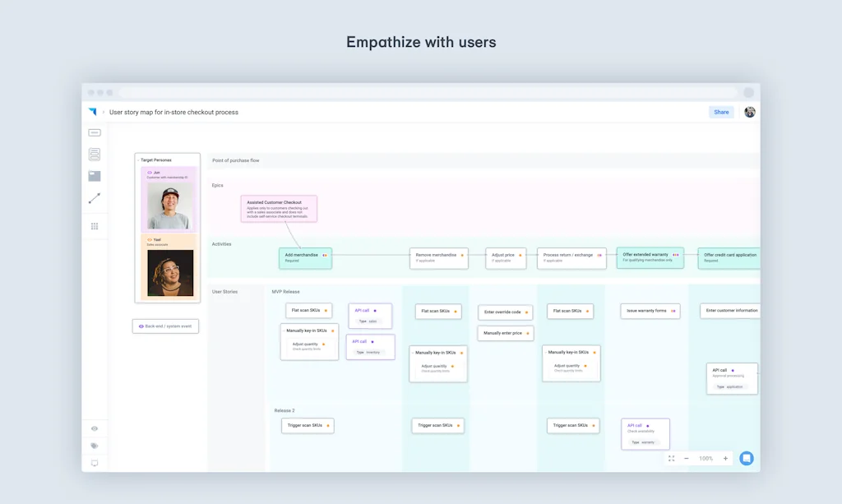Screen dimensions: 842x504
Task: Toggle visibility with sidebar eye icon
Action: (95, 428)
